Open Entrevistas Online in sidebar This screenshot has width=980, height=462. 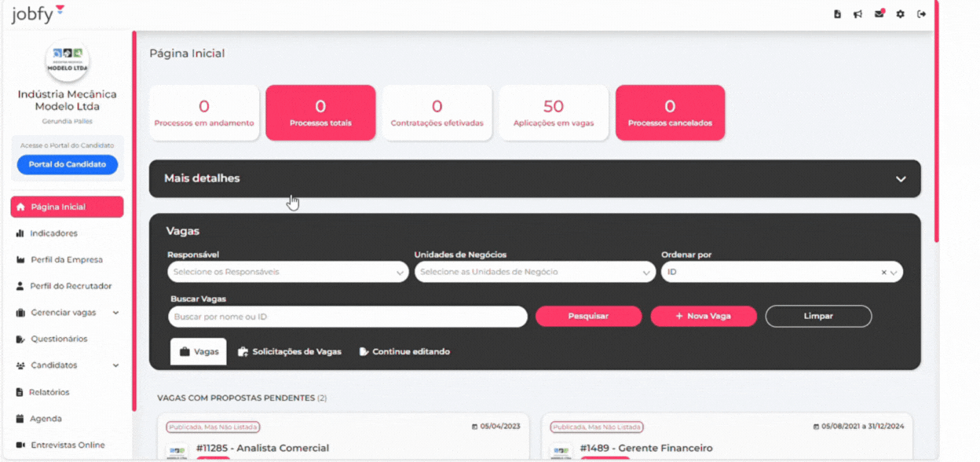tap(67, 445)
